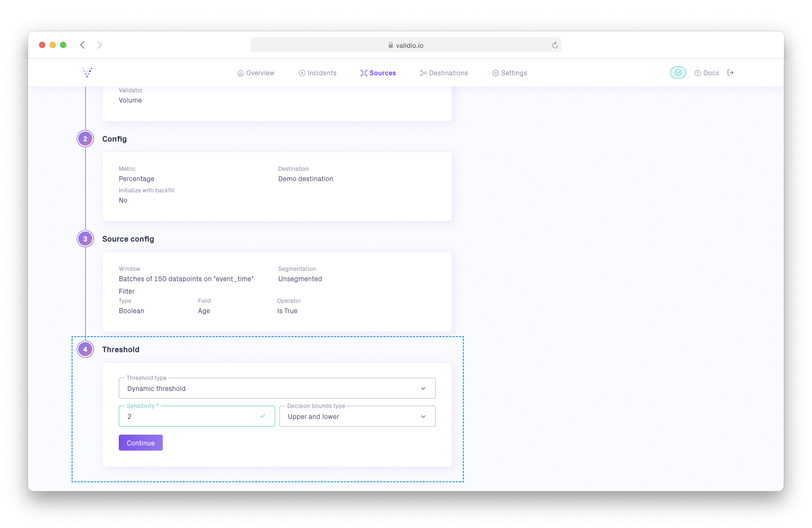Click the 'Age' field value
The width and height of the screenshot is (812, 528).
click(204, 311)
